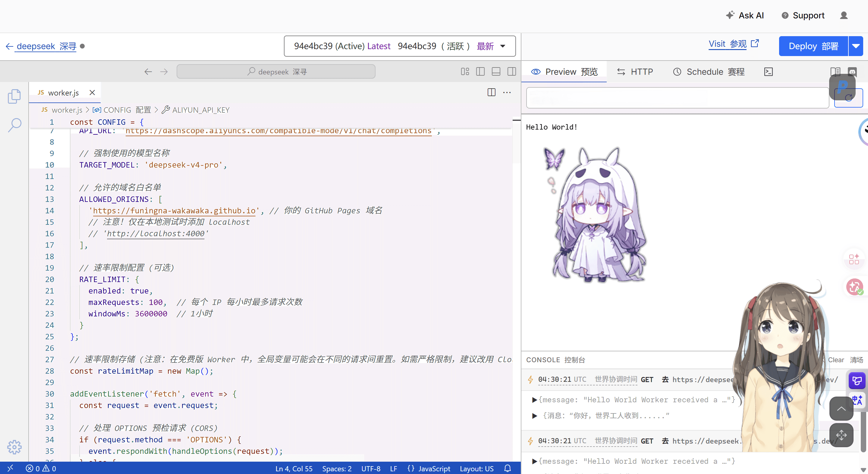
Task: Switch to the Preview tab
Action: coord(565,72)
